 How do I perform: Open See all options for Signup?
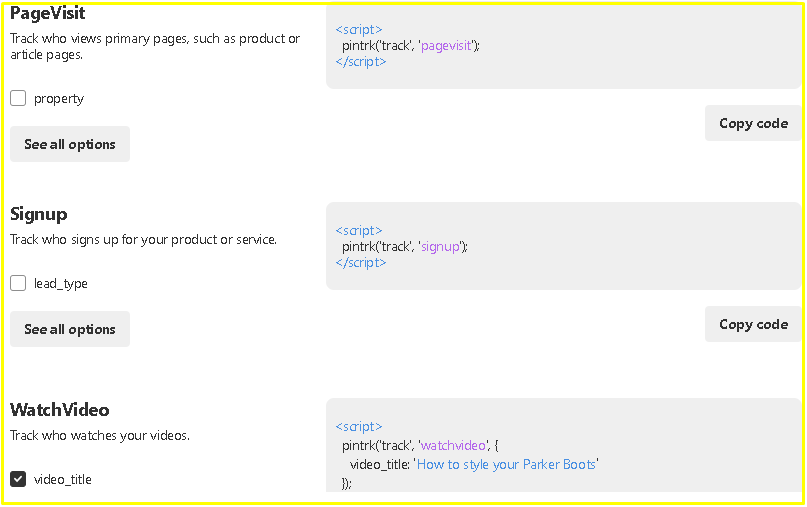click(70, 329)
